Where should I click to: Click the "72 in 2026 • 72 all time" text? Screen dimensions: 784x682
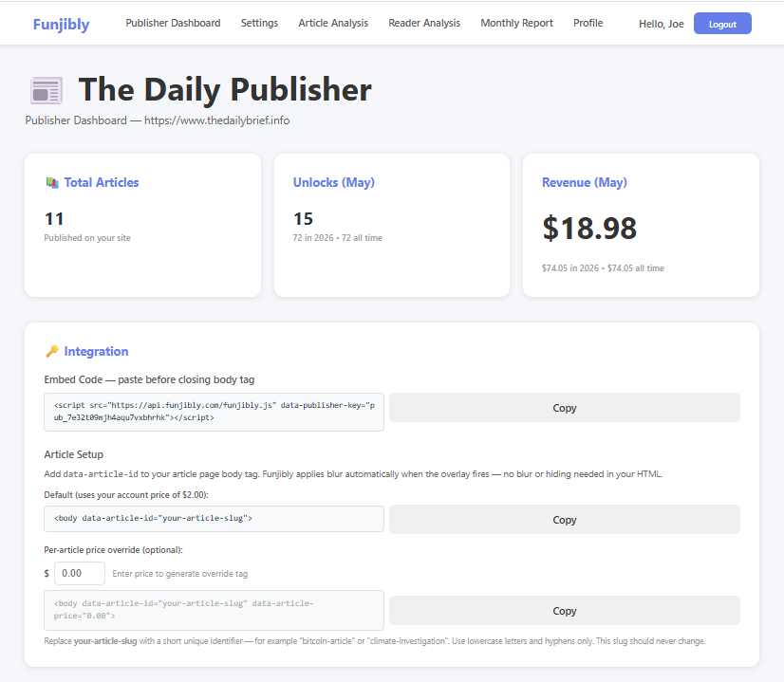(x=338, y=238)
